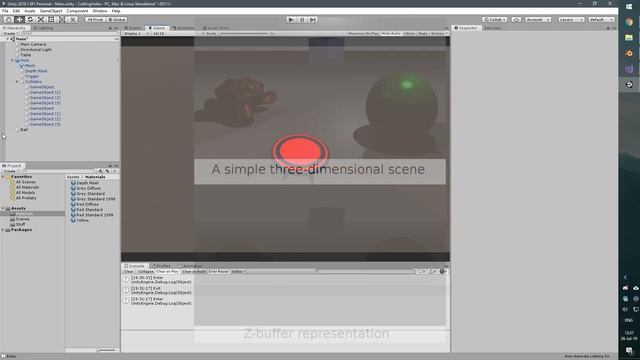This screenshot has height=360, width=640.
Task: Open the Account dropdown
Action: pyautogui.click(x=538, y=19)
